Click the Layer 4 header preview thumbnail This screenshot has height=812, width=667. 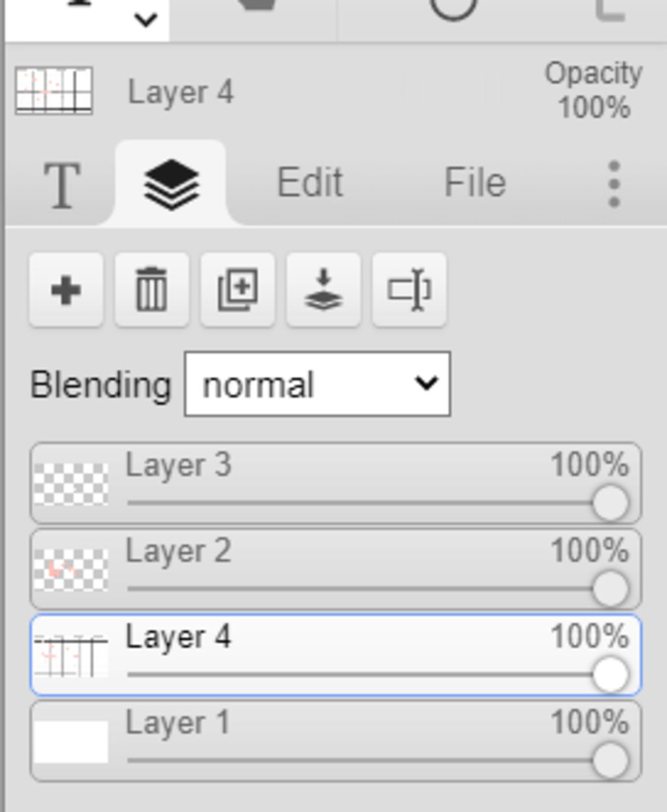pos(54,91)
